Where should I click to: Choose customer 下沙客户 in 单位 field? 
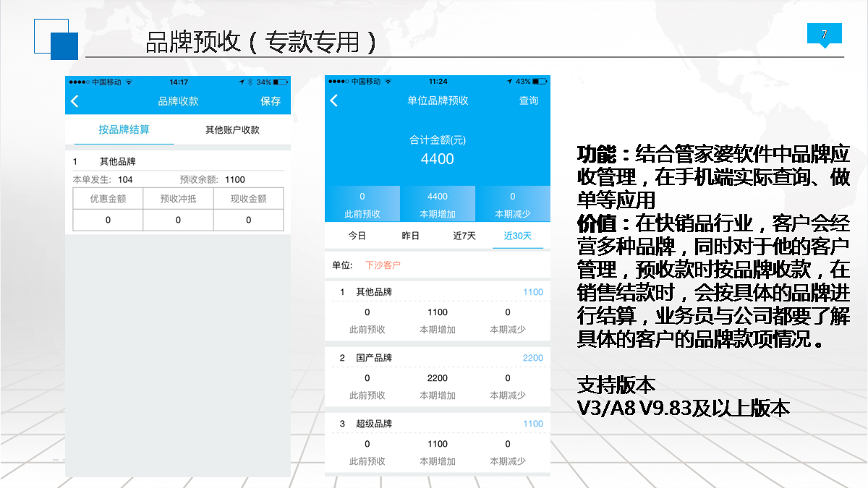(383, 265)
